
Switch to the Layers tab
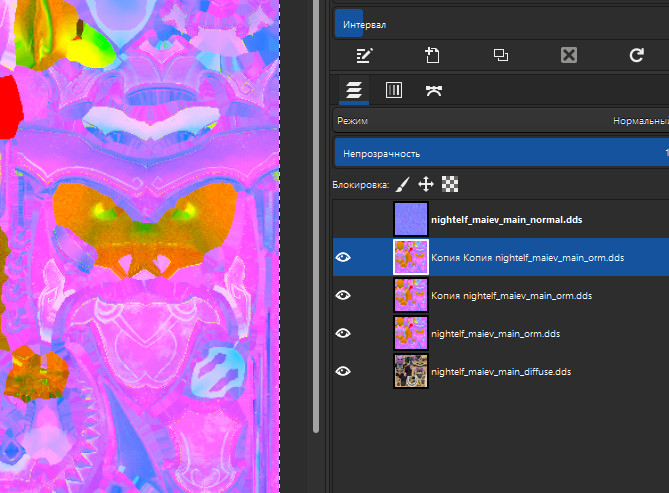(354, 90)
